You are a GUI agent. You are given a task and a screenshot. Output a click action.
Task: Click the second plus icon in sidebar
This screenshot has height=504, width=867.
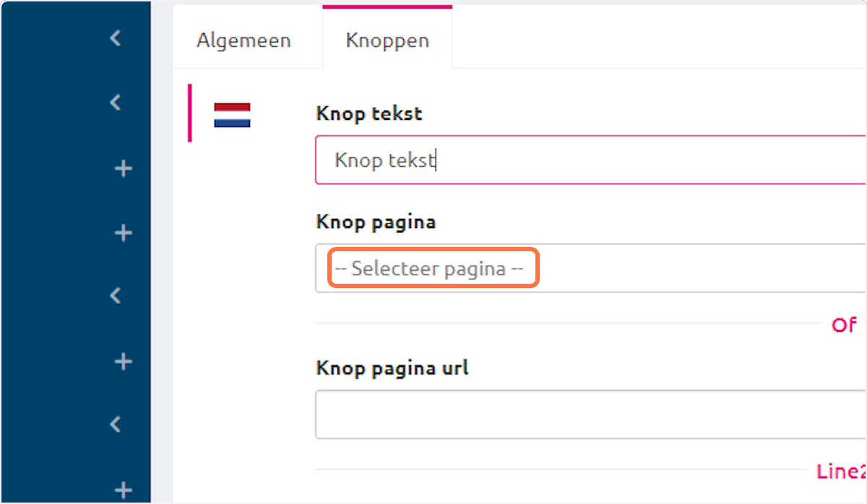124,233
